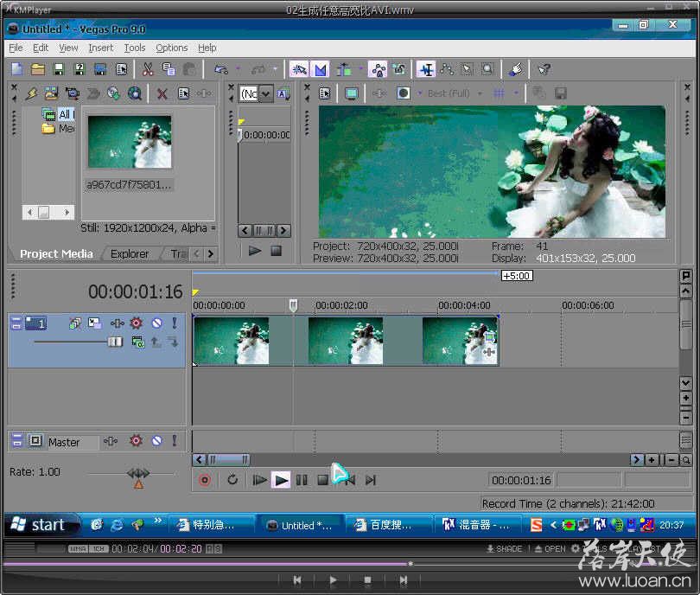
Task: Click the track 1 level slider handle
Action: tap(115, 342)
